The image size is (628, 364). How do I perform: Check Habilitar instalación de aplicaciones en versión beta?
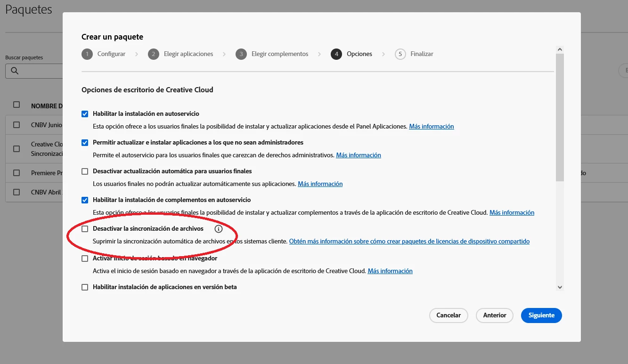pos(85,287)
